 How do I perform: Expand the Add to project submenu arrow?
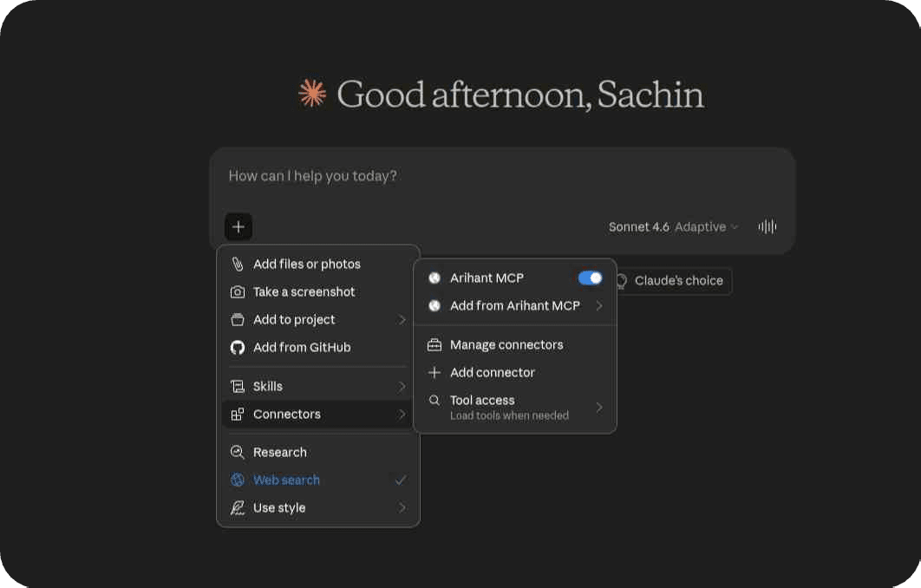(x=402, y=319)
